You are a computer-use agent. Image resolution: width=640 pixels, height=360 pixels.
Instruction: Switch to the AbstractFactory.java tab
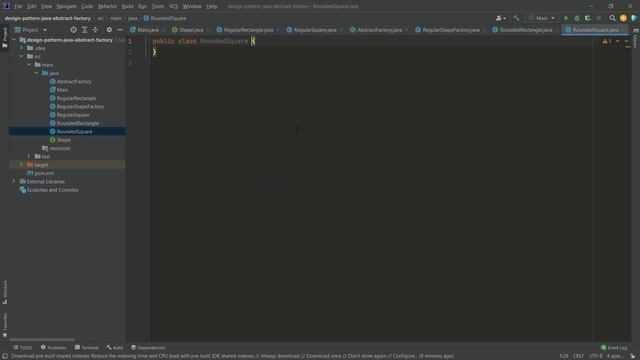tap(379, 30)
